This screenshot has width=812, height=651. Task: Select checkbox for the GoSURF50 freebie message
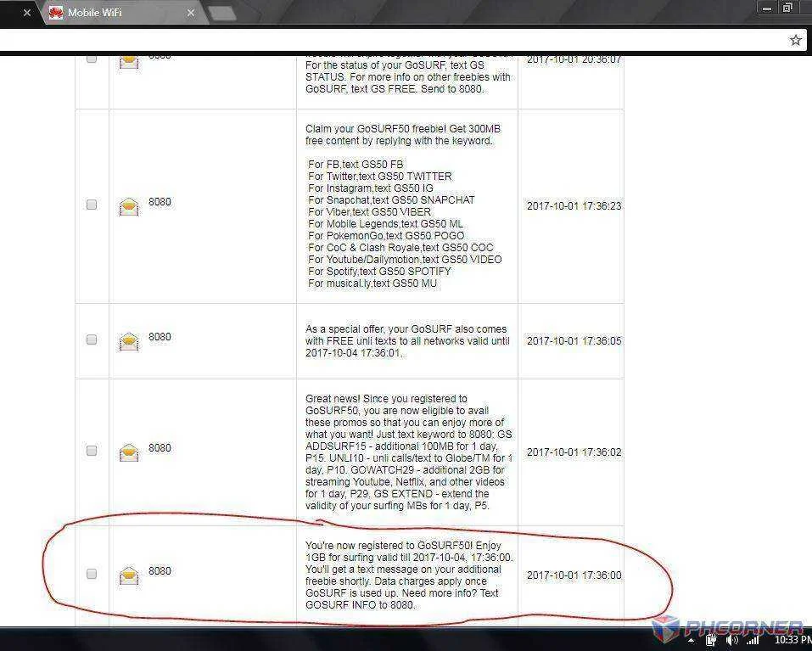92,205
